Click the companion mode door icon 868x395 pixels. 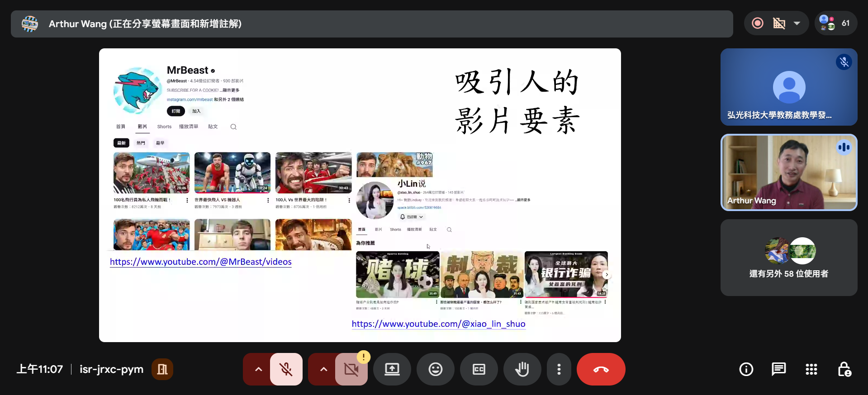(162, 369)
